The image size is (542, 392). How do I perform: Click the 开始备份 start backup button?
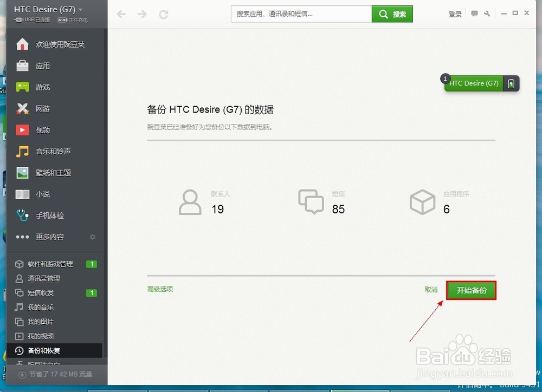pyautogui.click(x=471, y=290)
